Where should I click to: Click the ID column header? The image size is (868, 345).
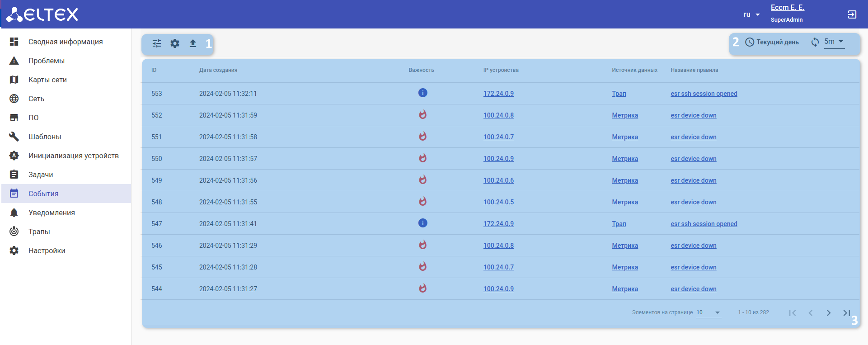click(x=154, y=70)
